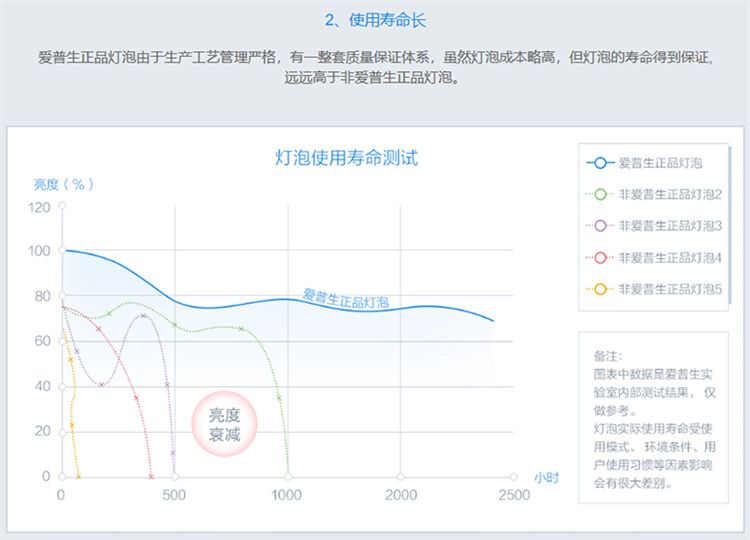This screenshot has height=540, width=750.
Task: Select legend label 非爱普生正品灯泡4
Action: pyautogui.click(x=670, y=258)
